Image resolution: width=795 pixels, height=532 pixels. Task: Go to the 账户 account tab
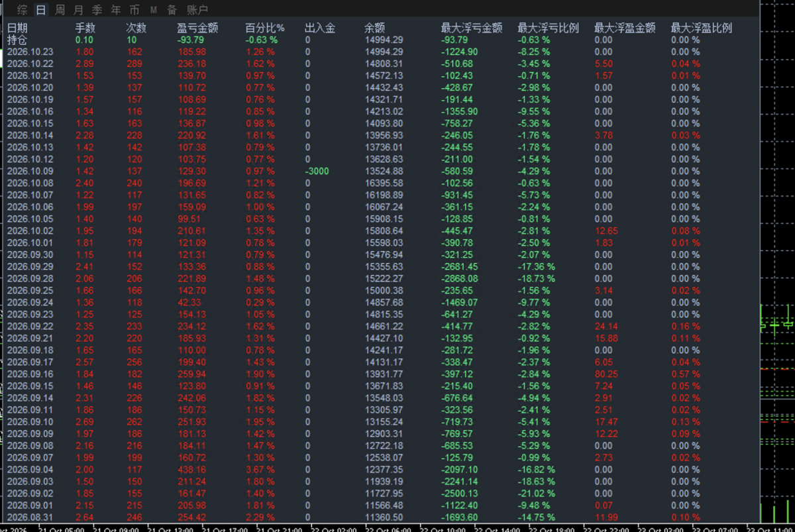197,10
